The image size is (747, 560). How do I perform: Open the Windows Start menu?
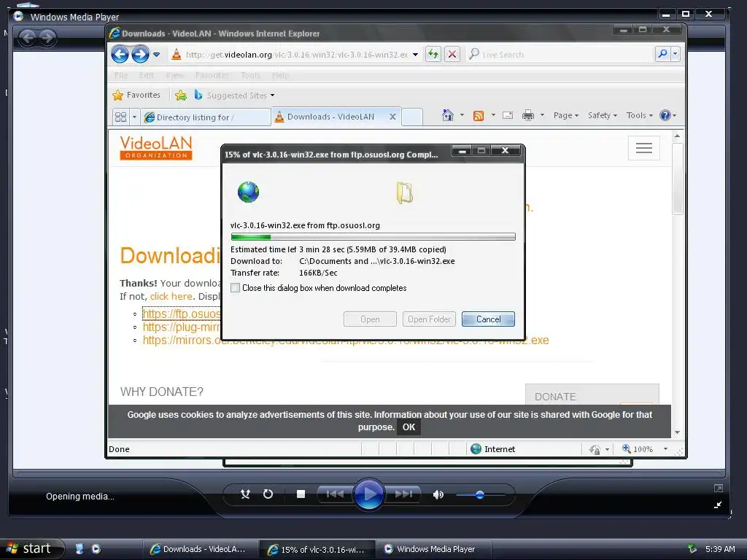click(31, 548)
